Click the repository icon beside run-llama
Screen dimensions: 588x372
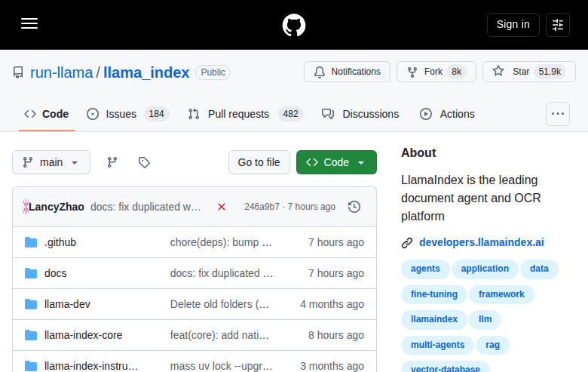(x=18, y=72)
